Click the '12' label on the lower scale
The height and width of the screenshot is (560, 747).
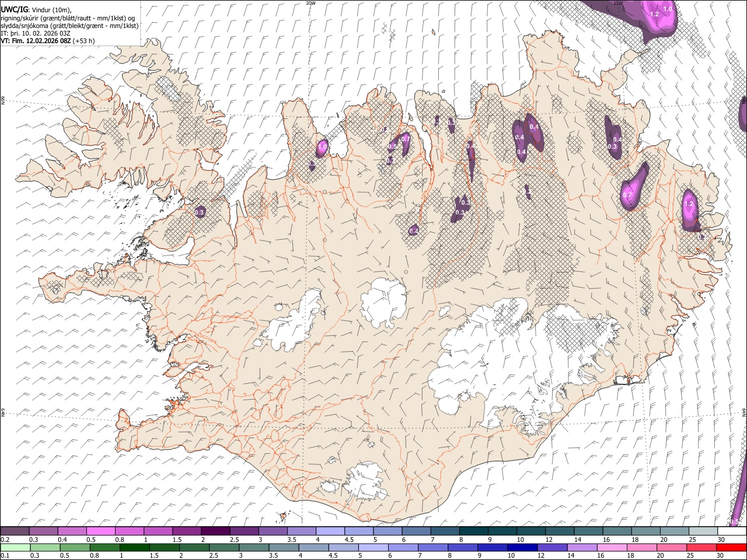pyautogui.click(x=541, y=555)
